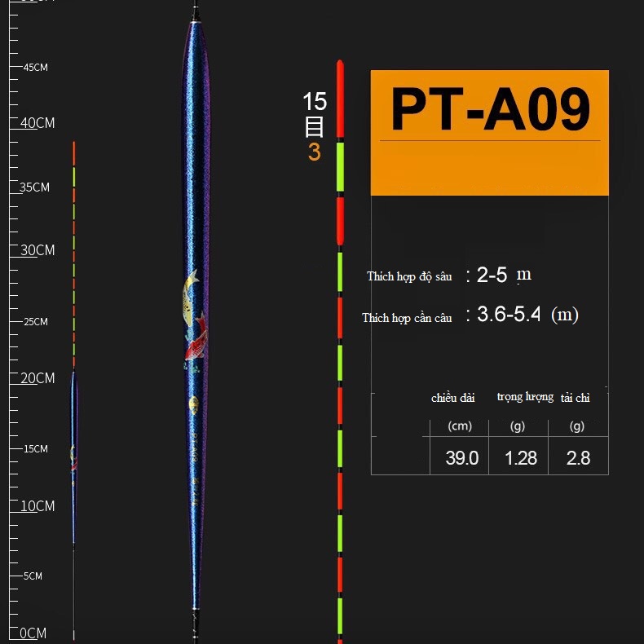Click the topmost red segment of the float tip
The height and width of the screenshot is (644, 644).
click(340, 98)
